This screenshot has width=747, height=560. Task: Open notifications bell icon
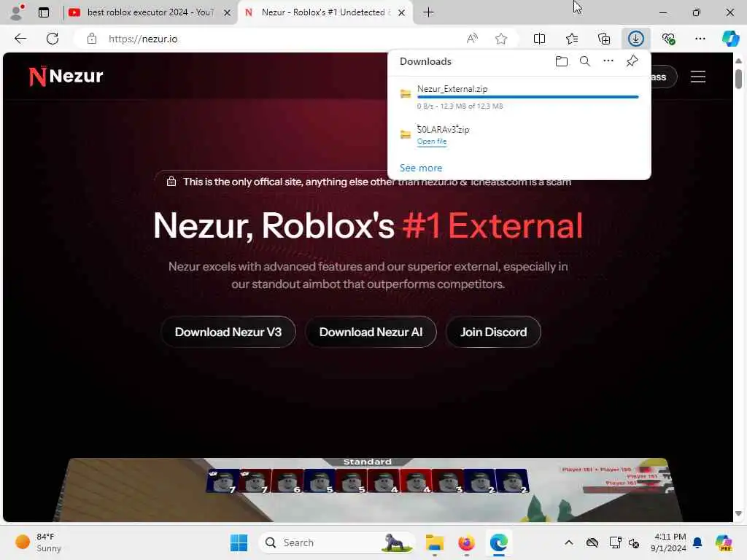(697, 542)
